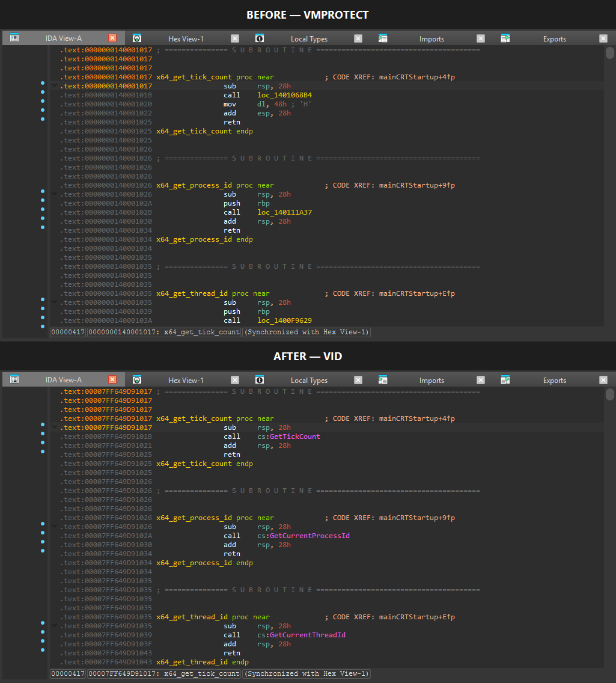
Task: Click IDA View-A disassembly icon in the BEFORE panel
Action: point(14,38)
